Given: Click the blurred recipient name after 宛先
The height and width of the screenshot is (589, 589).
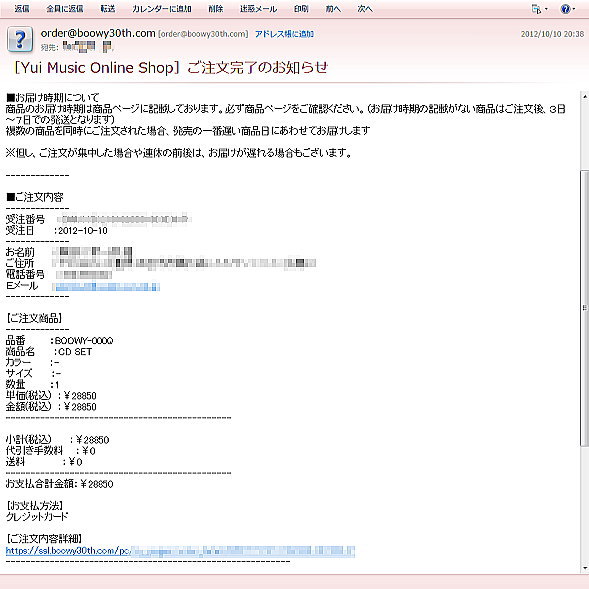Looking at the screenshot, I should 88,47.
